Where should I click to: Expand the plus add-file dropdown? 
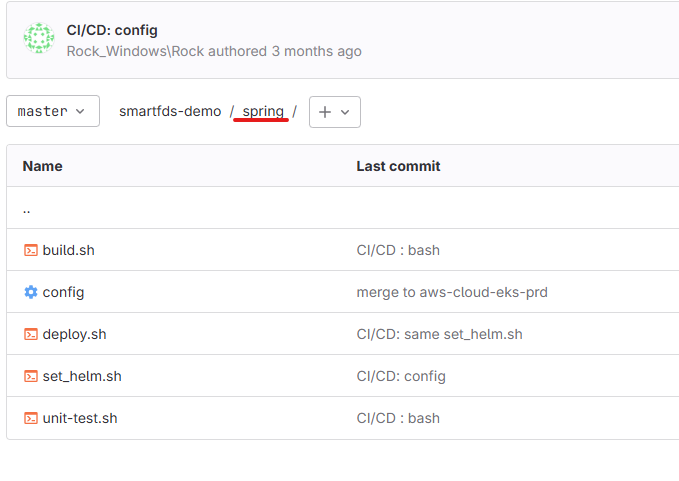tap(334, 112)
